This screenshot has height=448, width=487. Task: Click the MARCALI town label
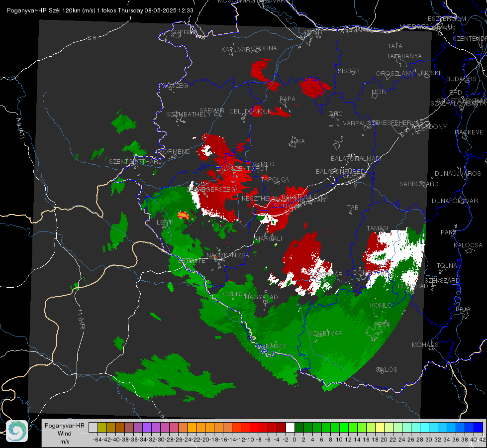(268, 239)
